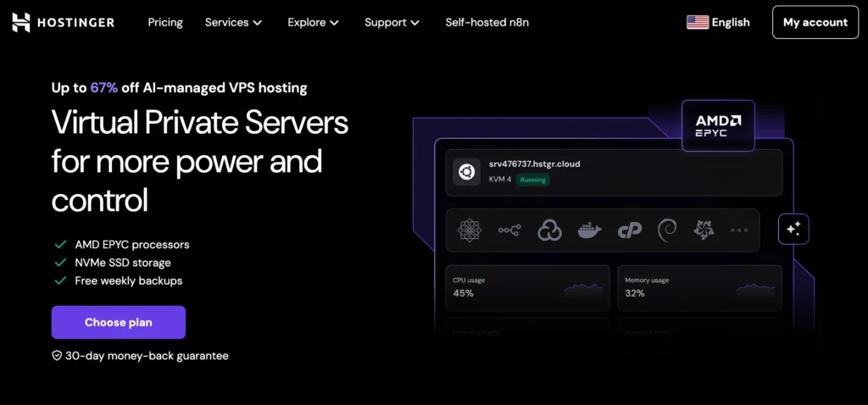Click the AI sparkle assistant icon
This screenshot has width=868, height=405.
(x=793, y=229)
